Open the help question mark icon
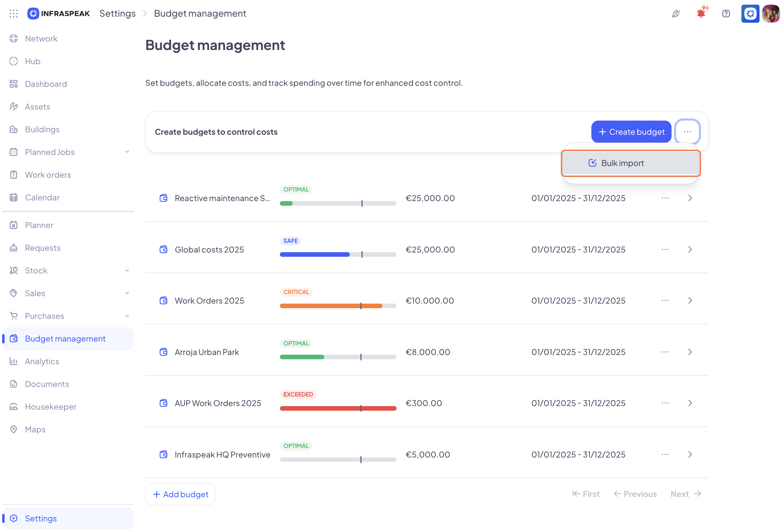784x532 pixels. click(x=726, y=13)
